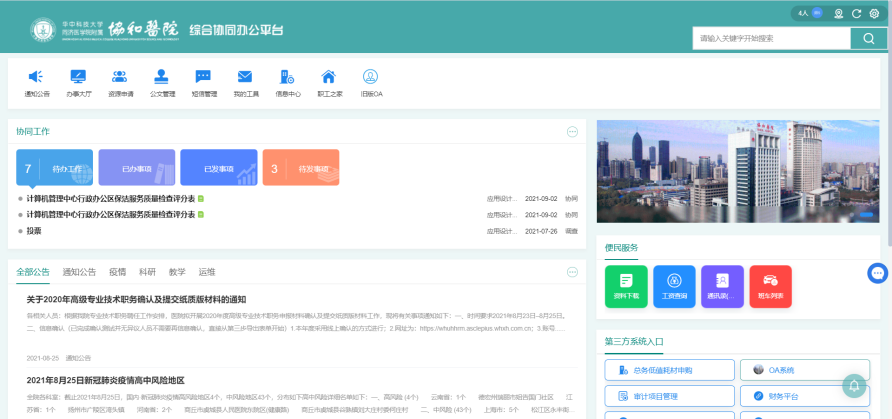Click the 公文管理 stamp icon
Screen dimensions: 892x419
[x=161, y=78]
